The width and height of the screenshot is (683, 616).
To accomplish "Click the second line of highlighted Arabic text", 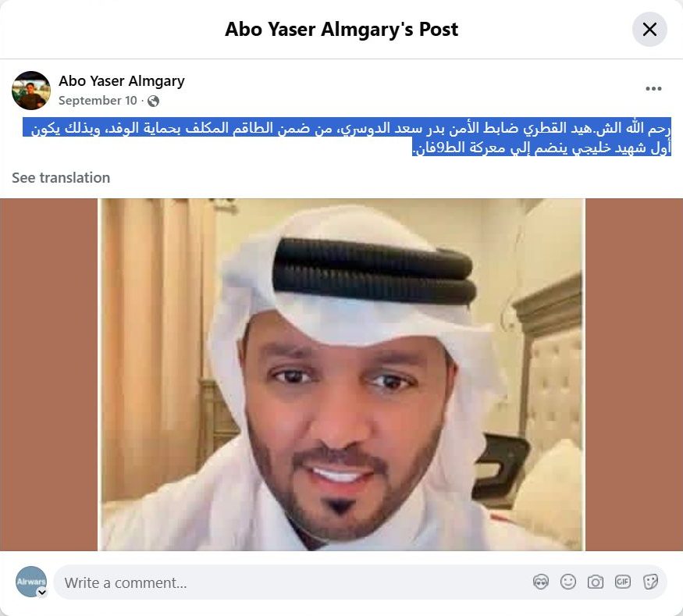I will coord(542,147).
